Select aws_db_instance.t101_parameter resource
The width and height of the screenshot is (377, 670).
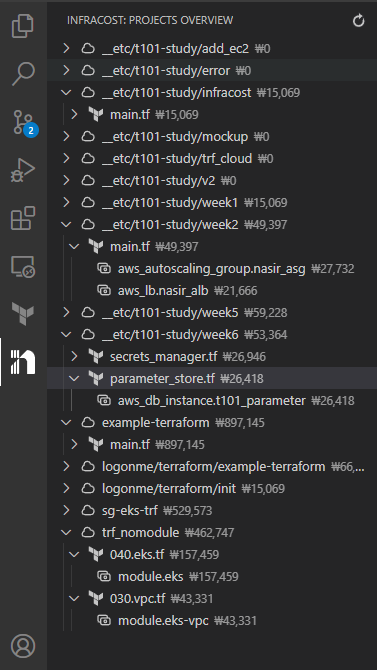(212, 400)
